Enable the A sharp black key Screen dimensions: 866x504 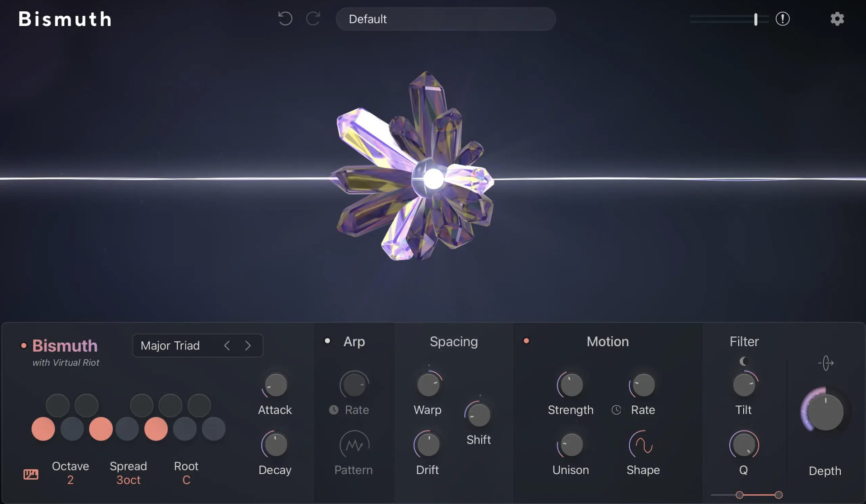pos(199,405)
